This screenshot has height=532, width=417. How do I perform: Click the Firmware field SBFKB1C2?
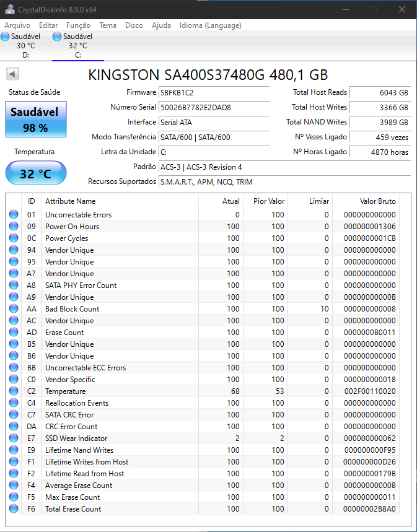coord(214,93)
